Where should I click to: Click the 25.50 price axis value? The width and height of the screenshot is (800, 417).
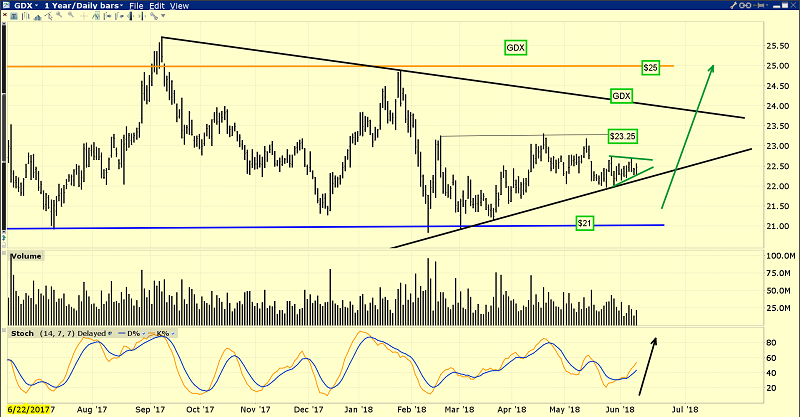click(778, 46)
